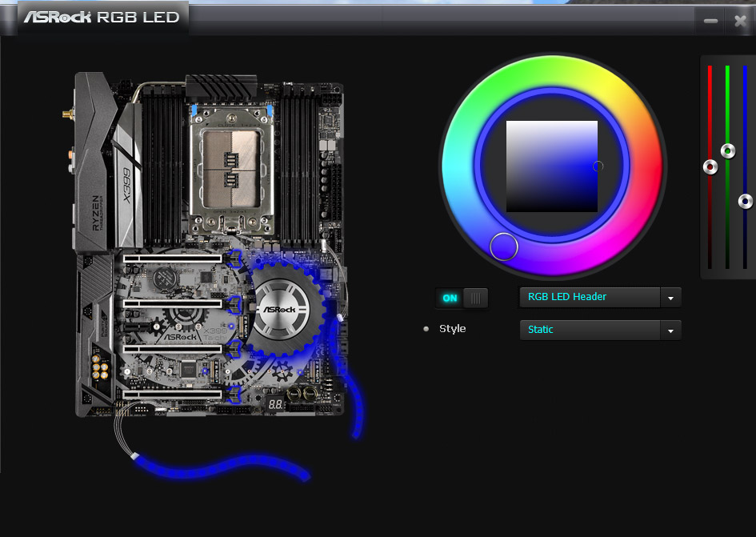Click the Static dropdown arrow button
756x537 pixels.
tap(670, 331)
